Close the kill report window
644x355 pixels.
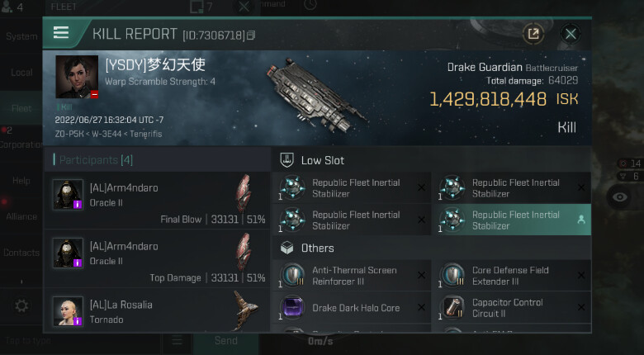pos(570,34)
